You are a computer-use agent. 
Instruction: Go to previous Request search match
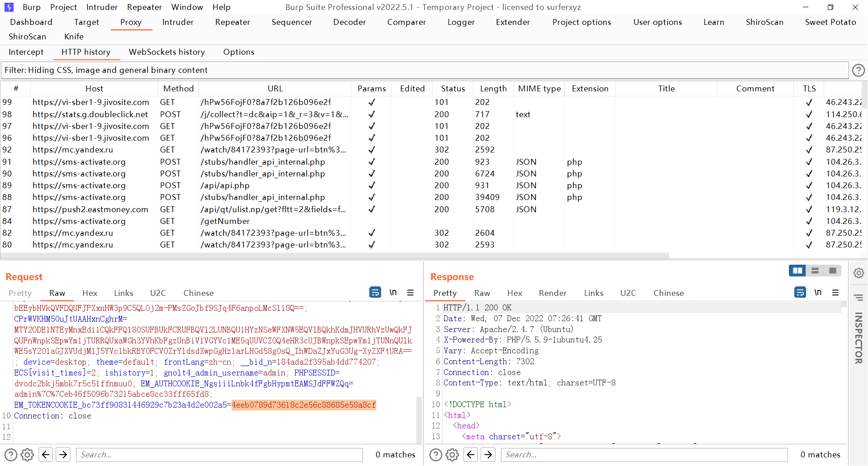point(46,454)
